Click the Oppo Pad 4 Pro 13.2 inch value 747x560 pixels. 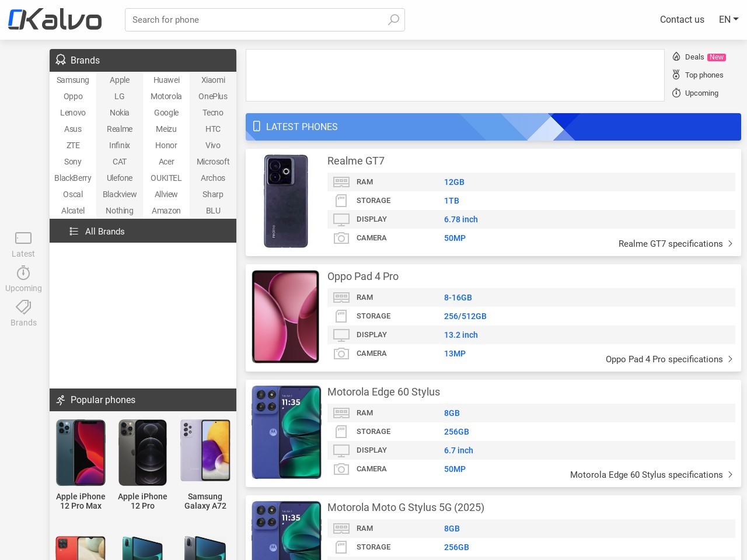coord(461,335)
